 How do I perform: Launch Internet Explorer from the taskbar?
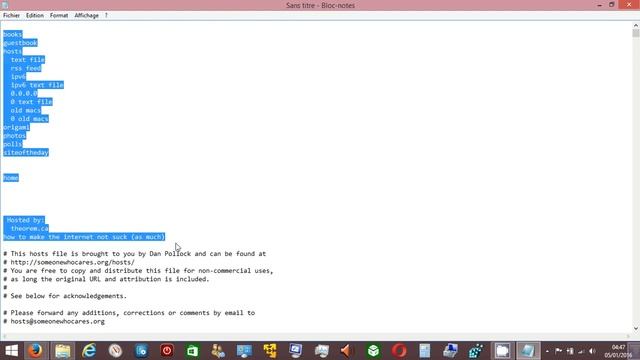point(89,351)
